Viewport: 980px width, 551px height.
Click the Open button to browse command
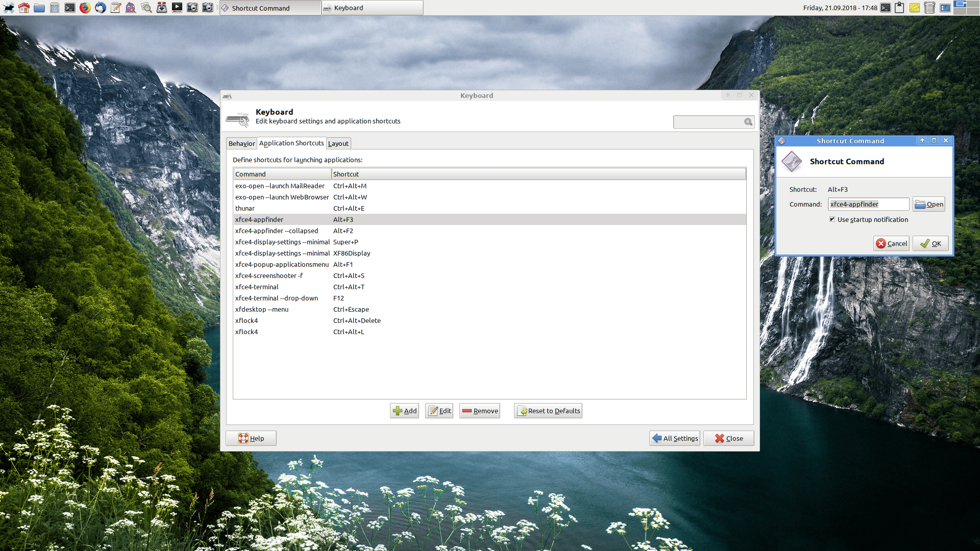click(x=929, y=204)
